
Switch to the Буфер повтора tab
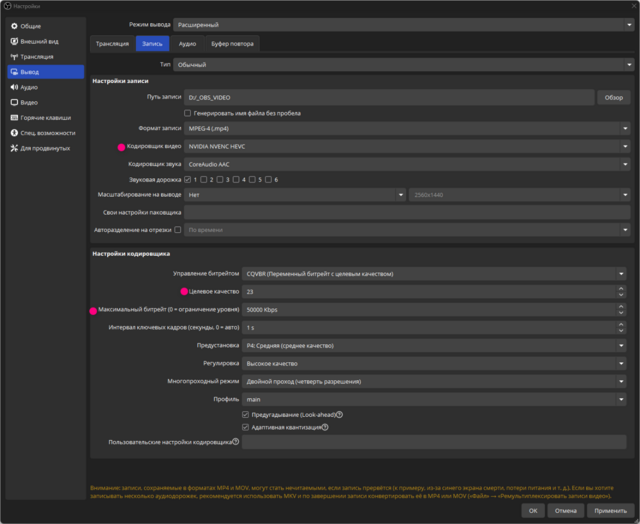[x=232, y=44]
